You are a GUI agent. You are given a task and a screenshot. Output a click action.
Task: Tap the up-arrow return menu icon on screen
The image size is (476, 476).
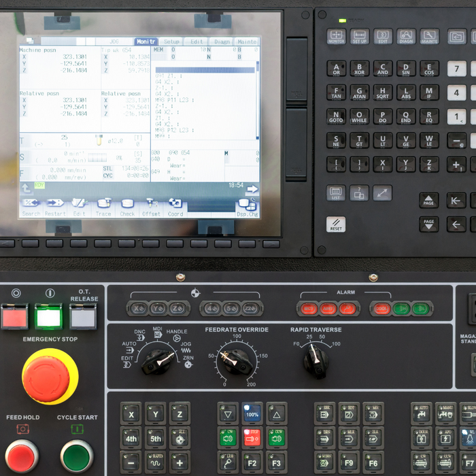click(x=27, y=189)
